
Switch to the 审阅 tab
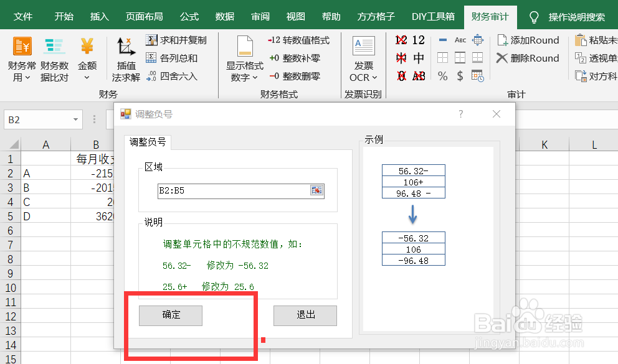tap(260, 17)
